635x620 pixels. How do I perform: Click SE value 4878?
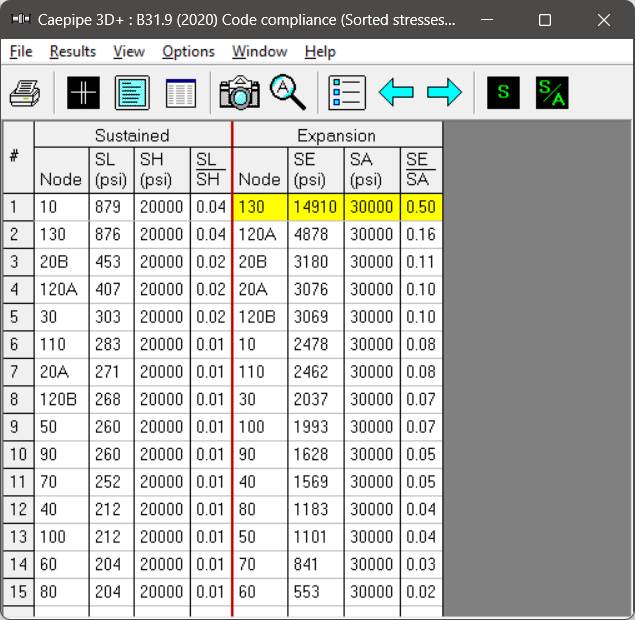tap(315, 234)
